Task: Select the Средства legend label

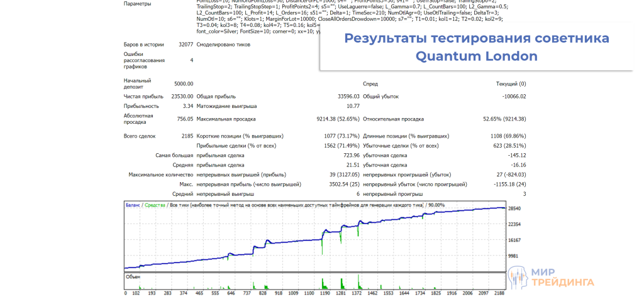Action: 154,205
